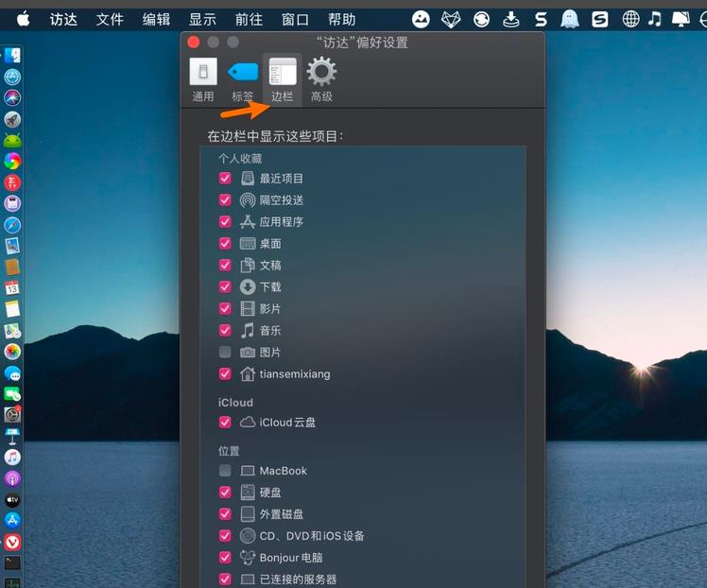
Task: Enable the MacBook checkbox
Action: tap(225, 471)
